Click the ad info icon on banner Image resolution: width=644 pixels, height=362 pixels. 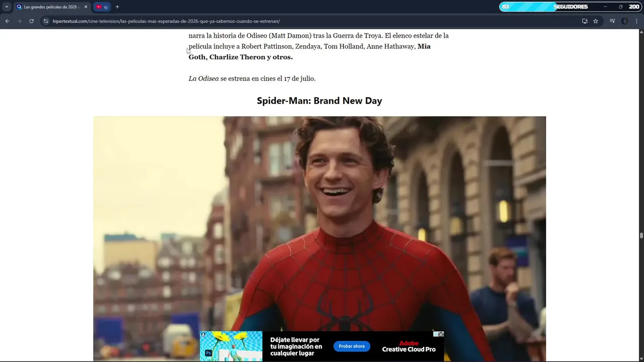tap(436, 334)
